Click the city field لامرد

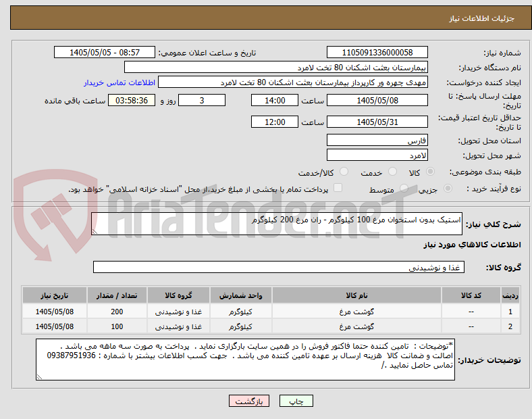pos(377,155)
